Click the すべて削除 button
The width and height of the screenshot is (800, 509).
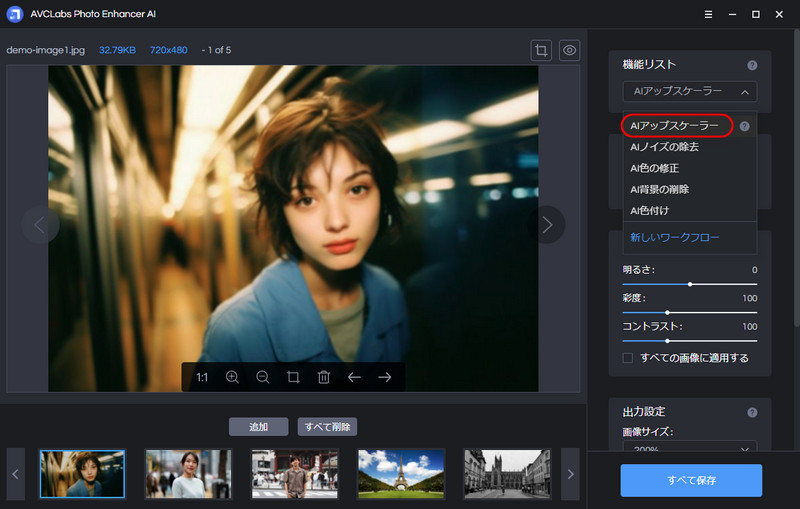[x=327, y=427]
